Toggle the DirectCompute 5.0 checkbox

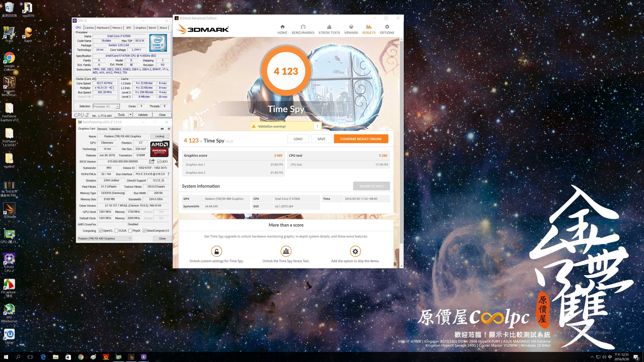coord(144,231)
